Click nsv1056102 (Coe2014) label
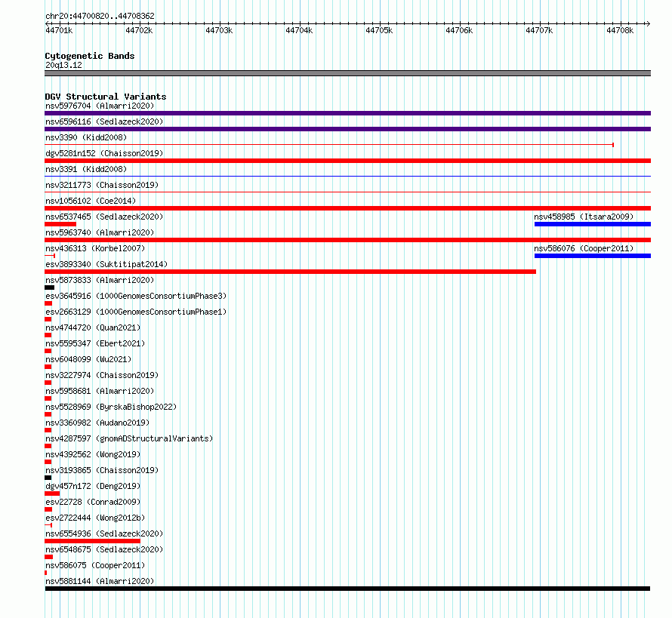Image resolution: width=672 pixels, height=618 pixels. click(x=91, y=201)
